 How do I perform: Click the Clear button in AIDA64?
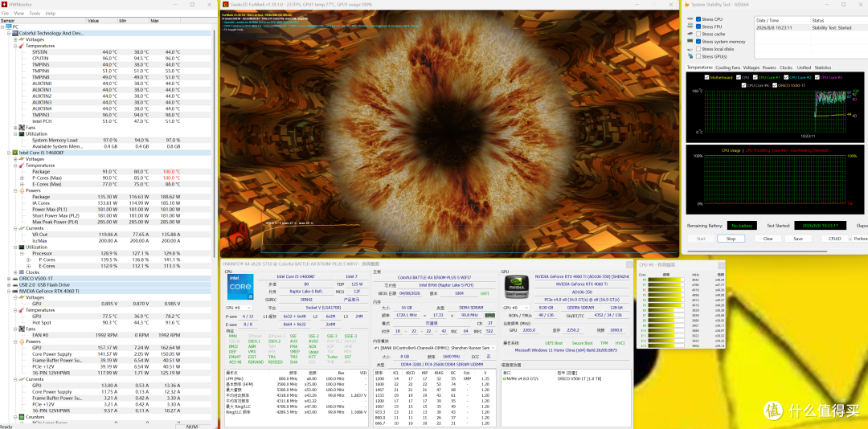[x=768, y=239]
